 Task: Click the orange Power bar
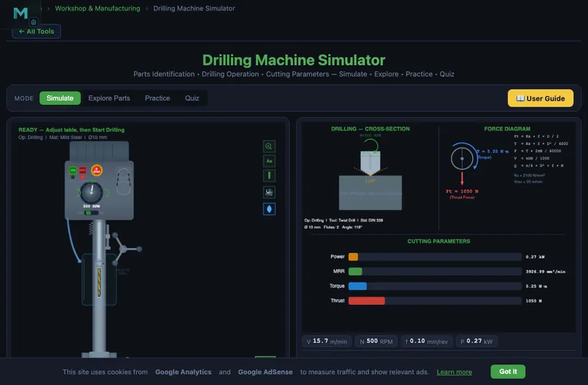pos(353,257)
